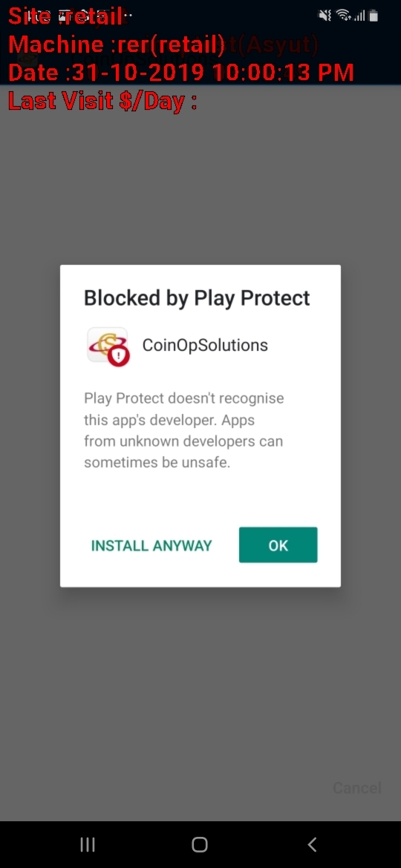The width and height of the screenshot is (401, 868).
Task: Tap the muted sound status icon
Action: (x=325, y=16)
